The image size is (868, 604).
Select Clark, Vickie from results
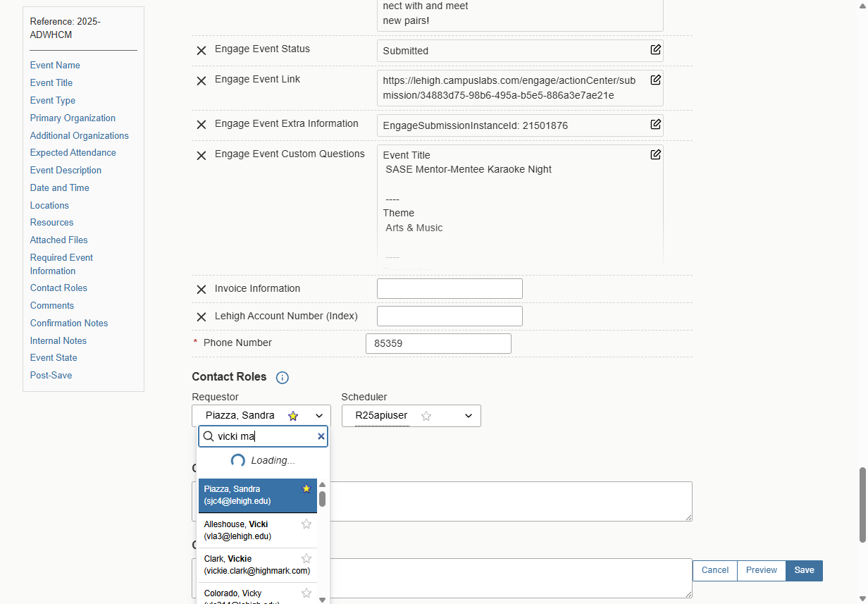[x=258, y=565]
